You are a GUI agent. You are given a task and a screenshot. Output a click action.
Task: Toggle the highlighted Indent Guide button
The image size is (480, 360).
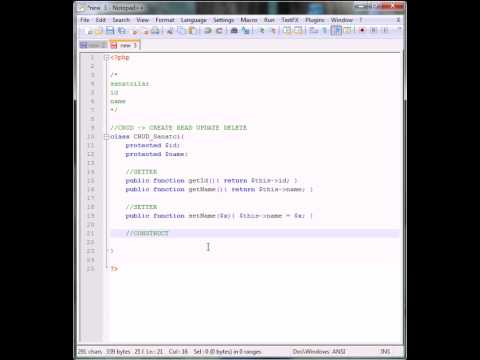(x=336, y=31)
